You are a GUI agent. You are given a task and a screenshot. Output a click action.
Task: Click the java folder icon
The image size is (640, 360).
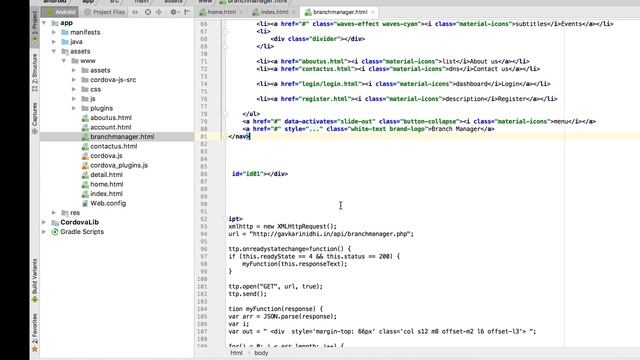pyautogui.click(x=65, y=42)
